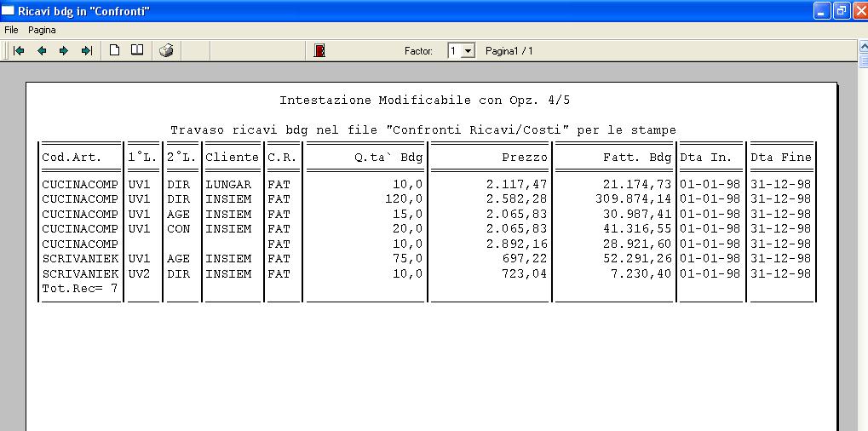Click the Cod.Art. column header
This screenshot has width=868, height=431.
click(x=72, y=157)
